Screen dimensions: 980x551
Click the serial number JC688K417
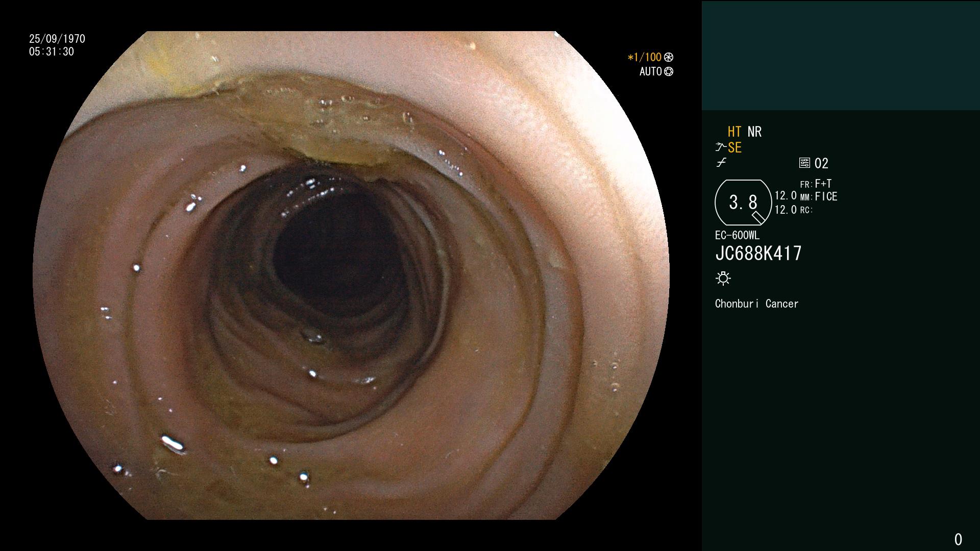pyautogui.click(x=758, y=254)
